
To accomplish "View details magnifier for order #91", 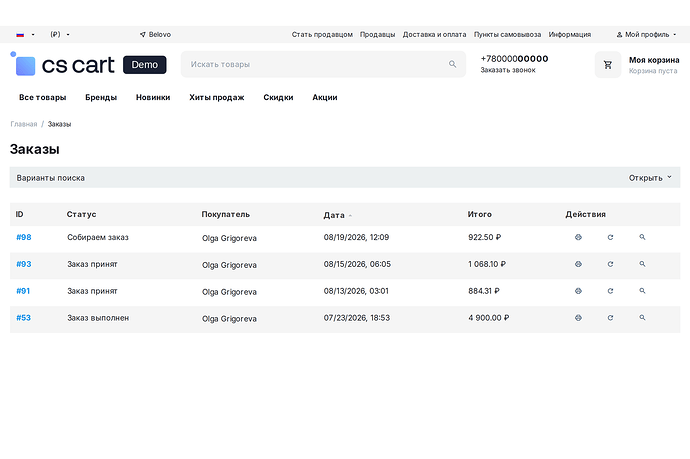I will pos(642,291).
